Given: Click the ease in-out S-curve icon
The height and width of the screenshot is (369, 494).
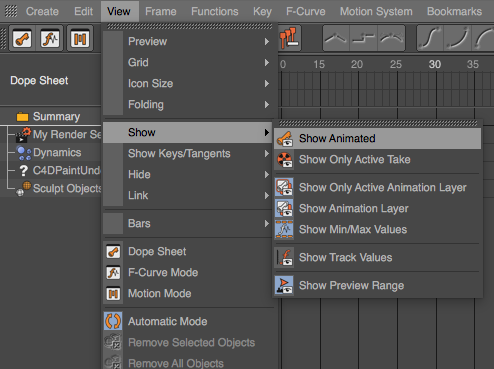Looking at the screenshot, I should point(431,38).
